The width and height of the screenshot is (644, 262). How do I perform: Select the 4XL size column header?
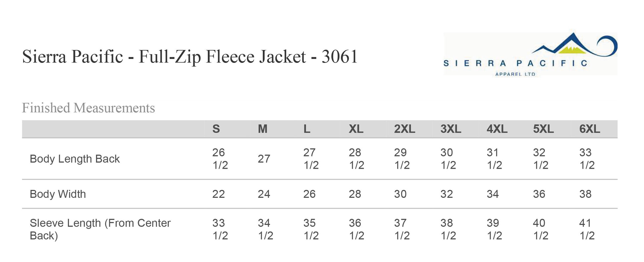[x=497, y=129]
